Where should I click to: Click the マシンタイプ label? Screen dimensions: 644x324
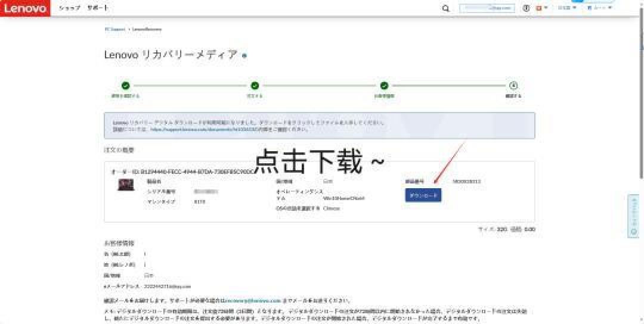(x=162, y=202)
